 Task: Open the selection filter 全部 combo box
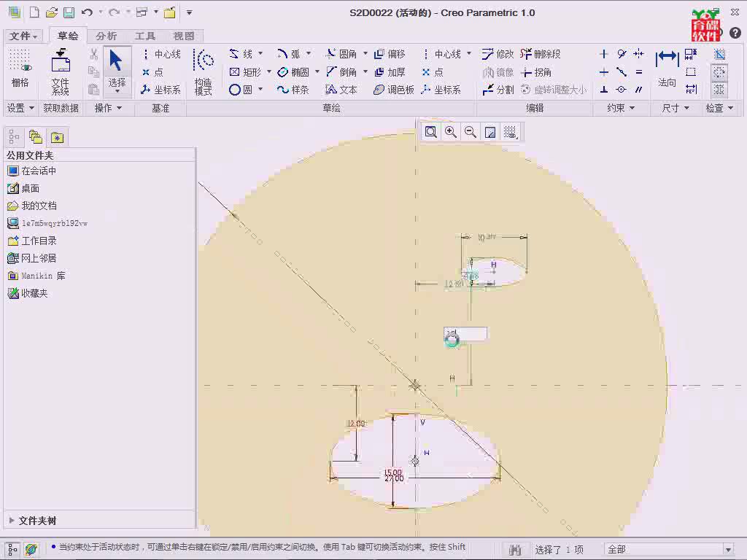pyautogui.click(x=670, y=550)
